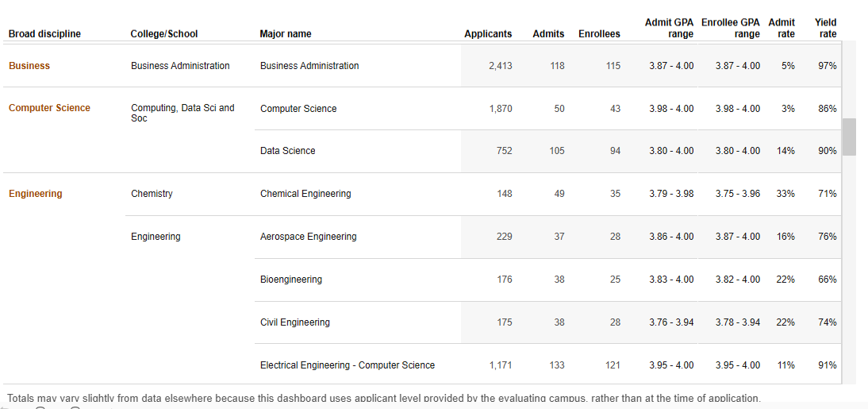Click the vertical scrollbar thumb

coord(849,137)
